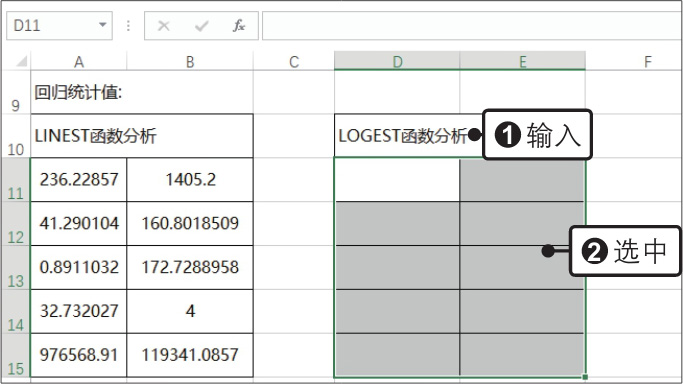Click the Cancel (X) icon in formula bar
The width and height of the screenshot is (683, 384).
pos(164,26)
